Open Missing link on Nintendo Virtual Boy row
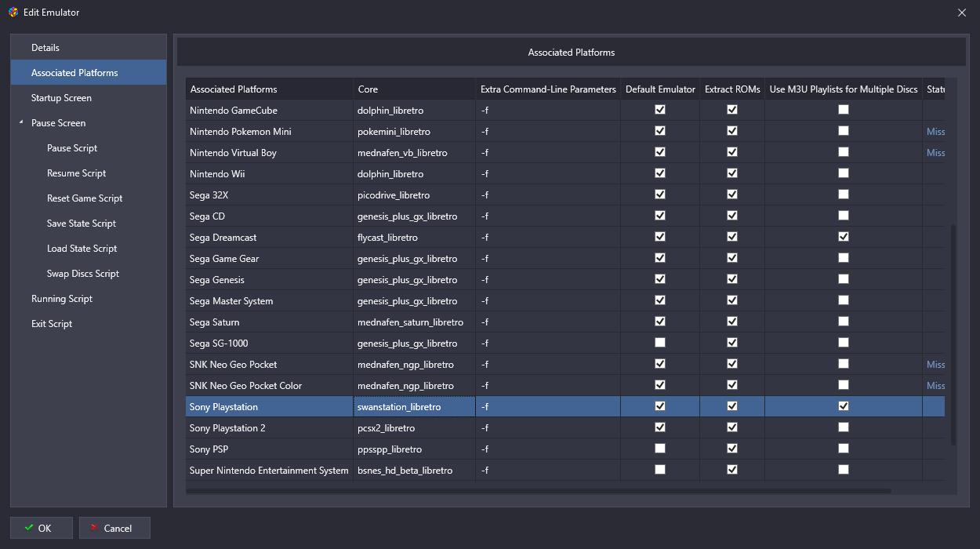The height and width of the screenshot is (549, 980). coord(935,153)
